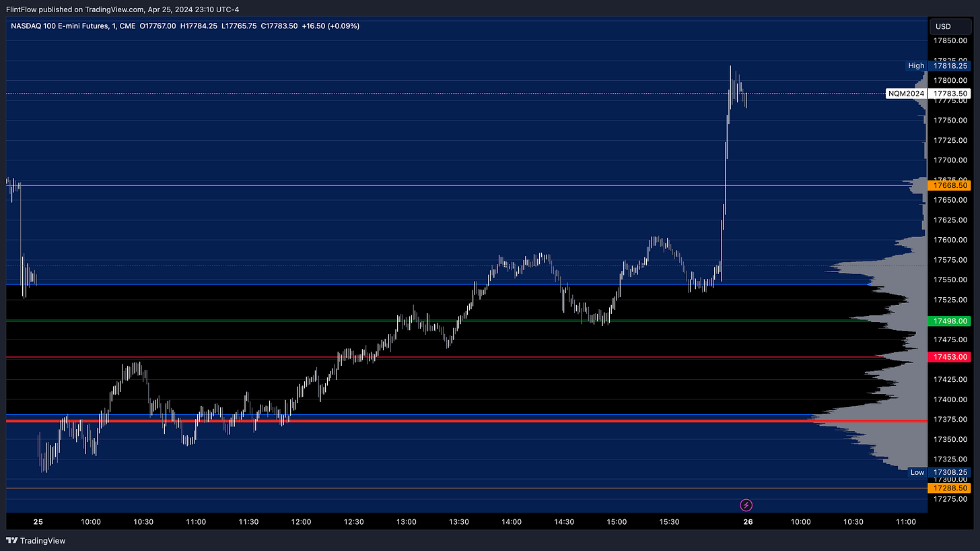Click the 15:30 mark on the time axis
Viewport: 980px width, 551px height.
coord(669,522)
